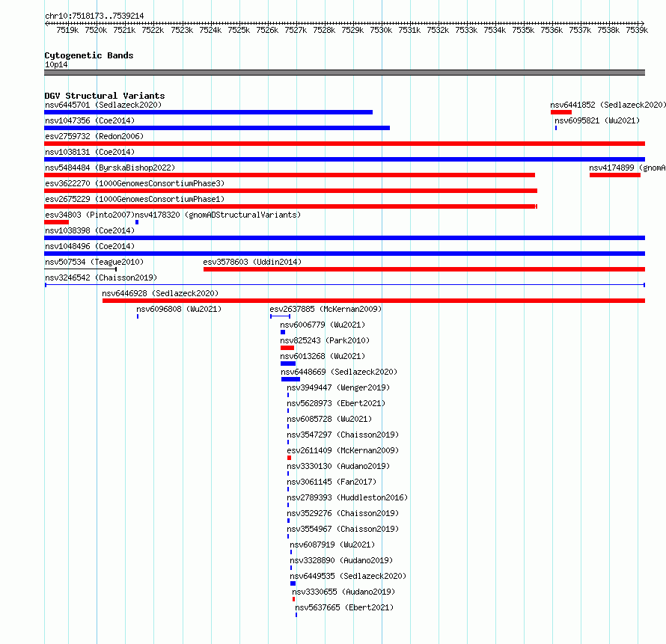Click the 7539k ruler position marker

coord(637,30)
